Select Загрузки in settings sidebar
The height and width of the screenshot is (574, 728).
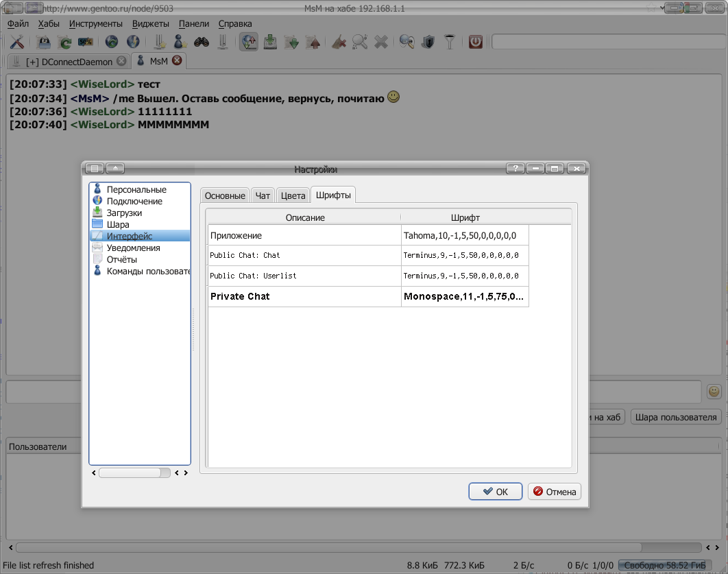pyautogui.click(x=140, y=213)
